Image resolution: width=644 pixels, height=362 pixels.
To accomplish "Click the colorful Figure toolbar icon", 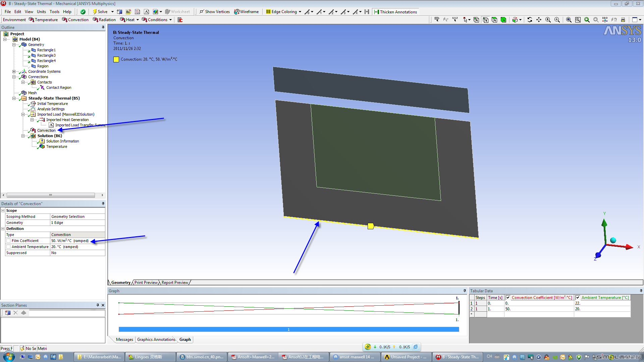I will (156, 12).
